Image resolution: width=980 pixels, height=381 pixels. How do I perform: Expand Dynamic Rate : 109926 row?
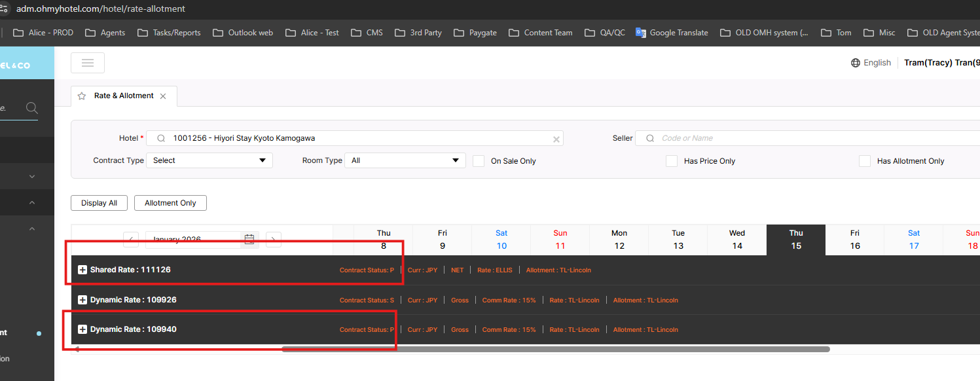click(x=82, y=300)
